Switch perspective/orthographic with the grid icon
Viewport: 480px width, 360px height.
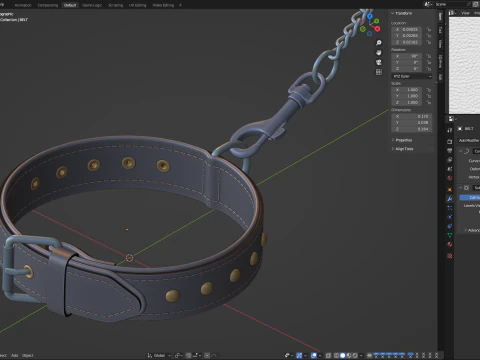379,72
